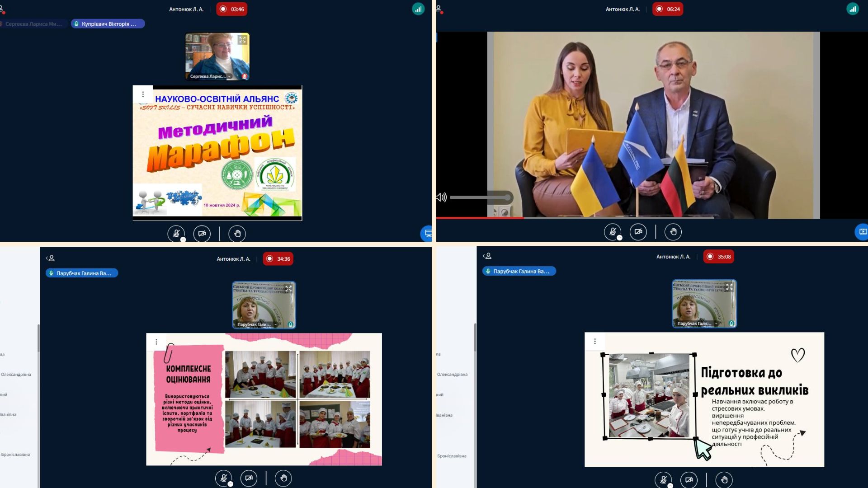This screenshot has height=488, width=868.
Task: Fullscreen Сергеєва Лариса webcam tile
Action: pyautogui.click(x=242, y=40)
